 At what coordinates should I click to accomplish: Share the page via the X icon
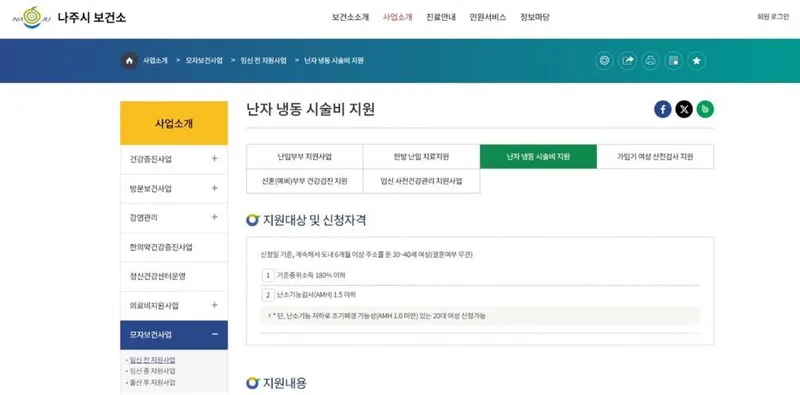click(x=684, y=109)
